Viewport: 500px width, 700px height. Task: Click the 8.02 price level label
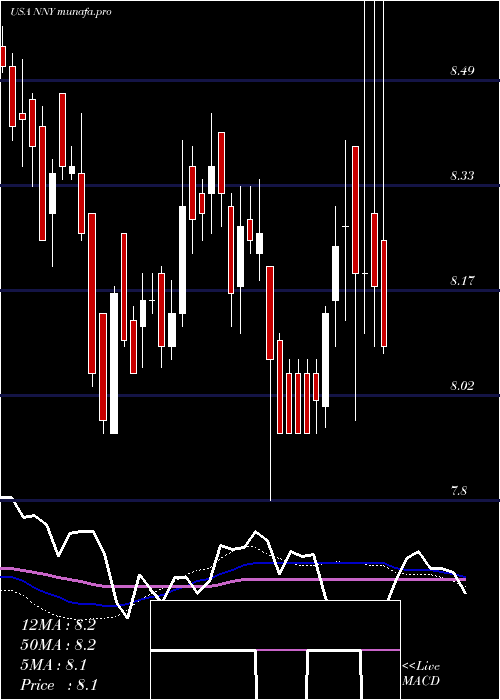(x=462, y=385)
